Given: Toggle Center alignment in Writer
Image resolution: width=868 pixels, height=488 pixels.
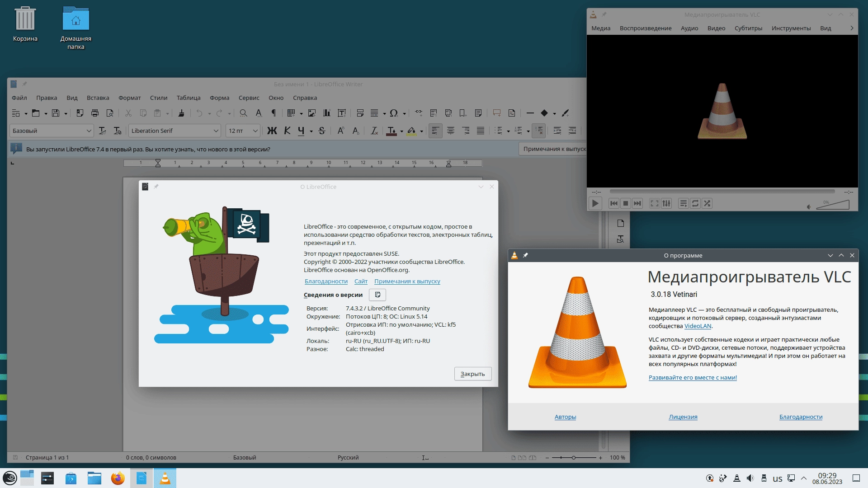Looking at the screenshot, I should point(451,131).
